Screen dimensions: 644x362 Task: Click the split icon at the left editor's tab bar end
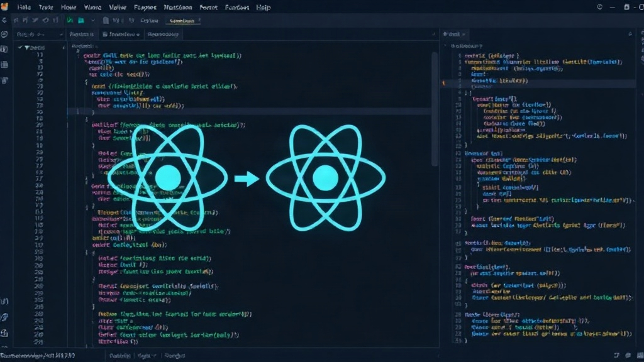434,35
